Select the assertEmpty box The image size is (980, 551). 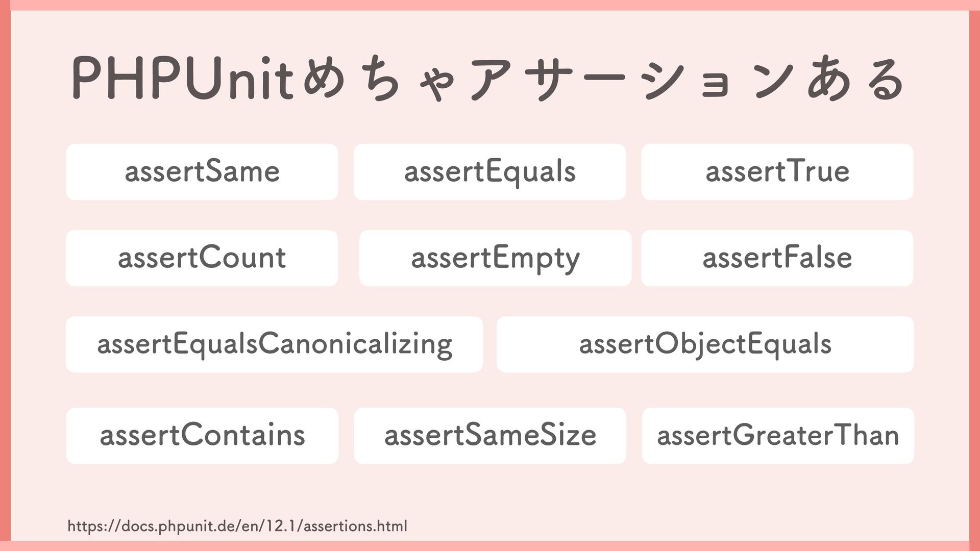(x=495, y=258)
